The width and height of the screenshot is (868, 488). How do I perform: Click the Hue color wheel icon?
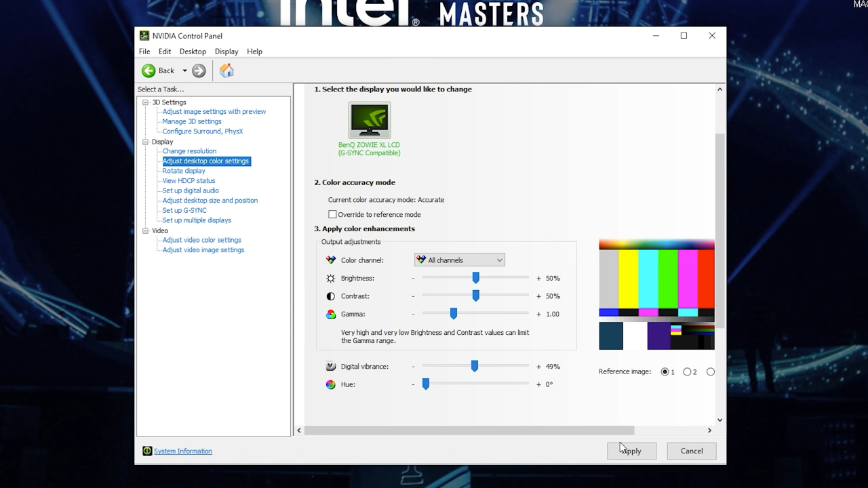[x=331, y=384]
